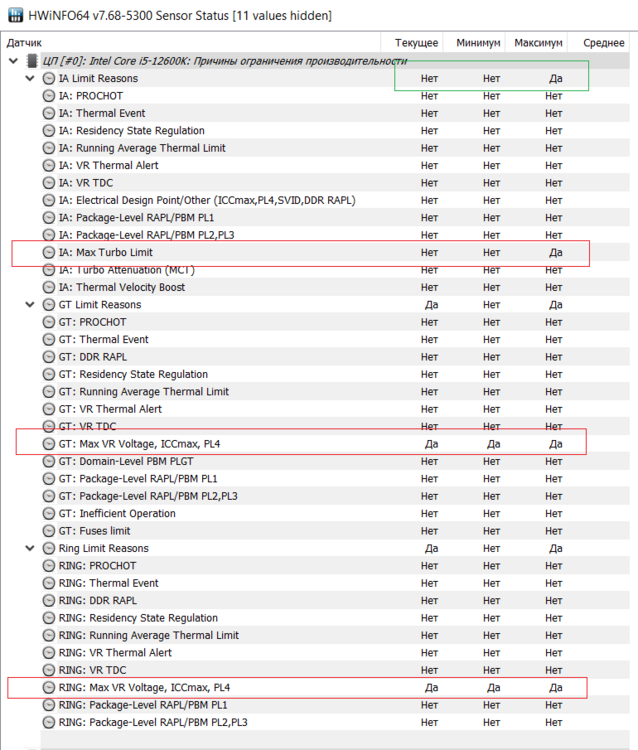Click the icon beside GT: Inefficient Operation
This screenshot has width=638, height=750.
[49, 513]
